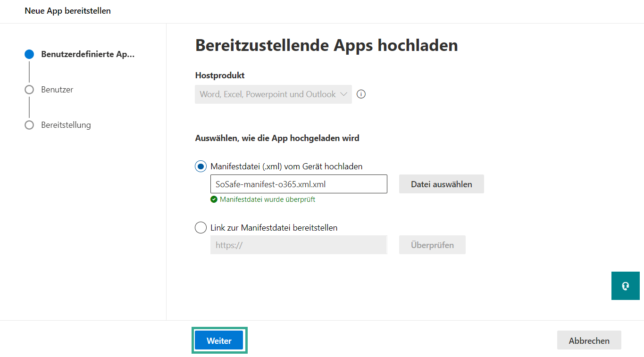Click the info icon beside Hostprodukt
The width and height of the screenshot is (644, 357).
(x=361, y=94)
